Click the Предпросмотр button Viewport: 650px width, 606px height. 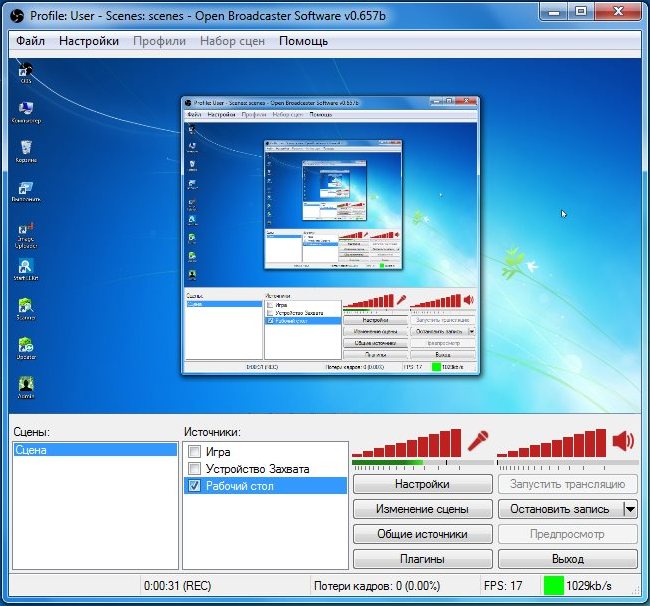568,534
